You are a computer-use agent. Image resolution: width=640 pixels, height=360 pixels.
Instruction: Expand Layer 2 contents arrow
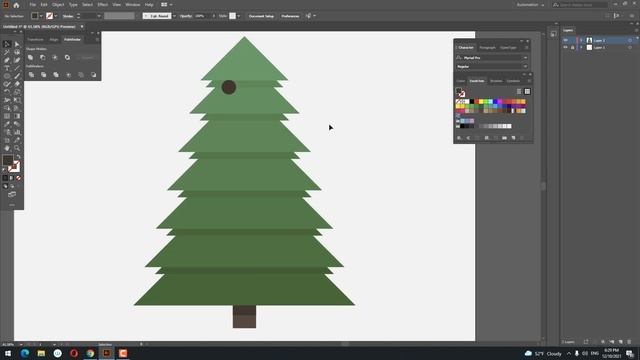coord(582,40)
